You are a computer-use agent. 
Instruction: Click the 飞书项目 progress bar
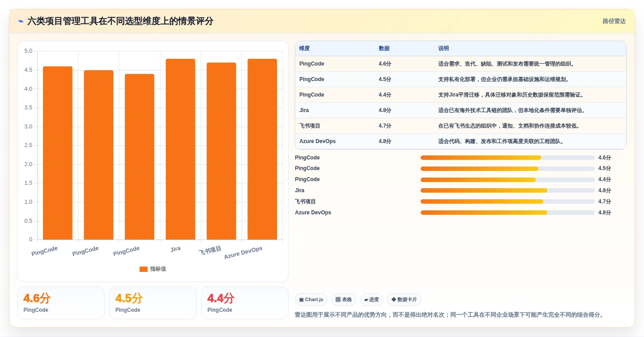[x=507, y=201]
